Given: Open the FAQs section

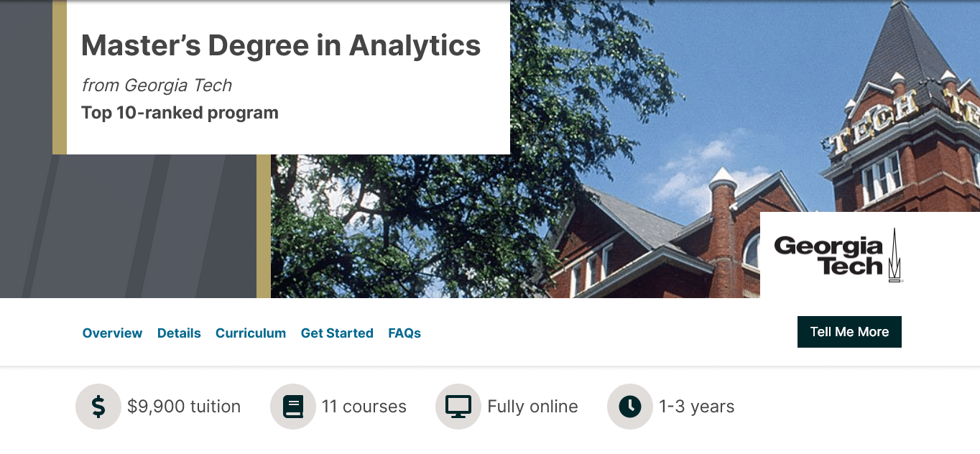Looking at the screenshot, I should [x=404, y=333].
